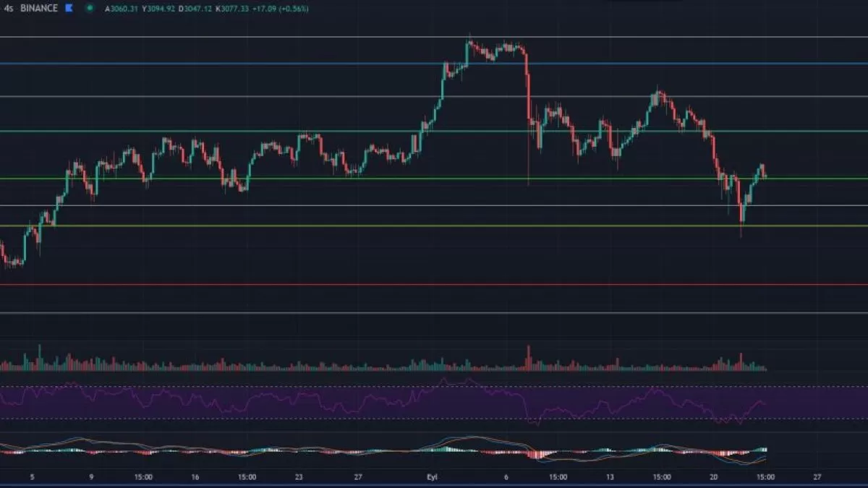Screen dimensions: 868x488
Task: Click the blue flag icon beside BINANCE
Action: (69, 9)
